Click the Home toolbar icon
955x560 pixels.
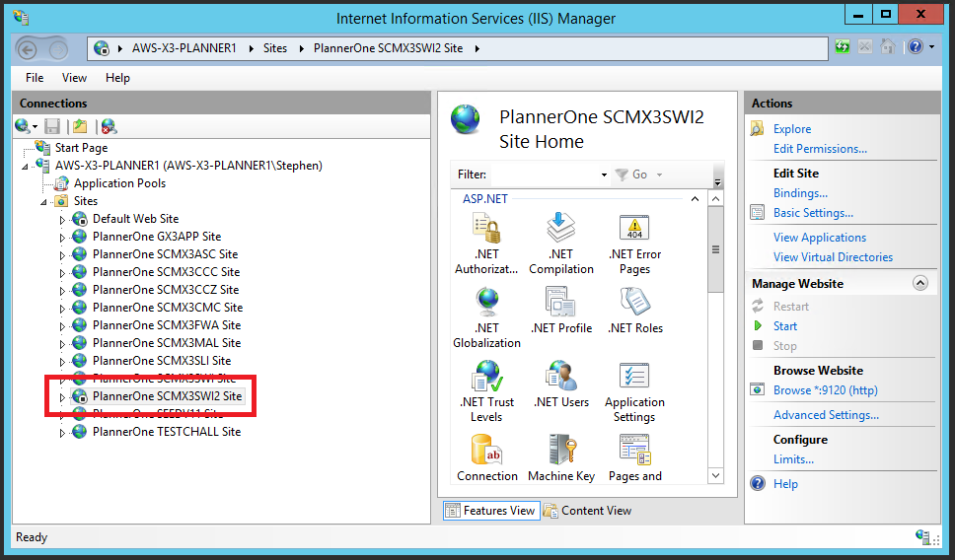pyautogui.click(x=887, y=47)
